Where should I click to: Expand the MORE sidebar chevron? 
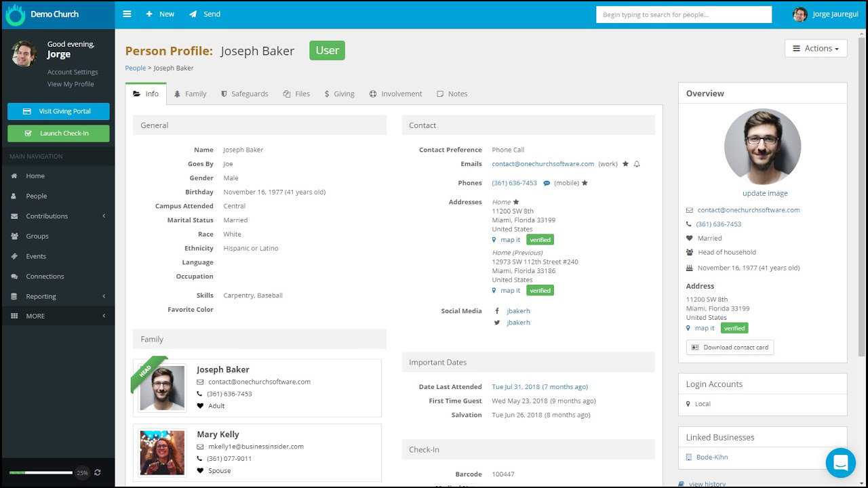(x=104, y=316)
